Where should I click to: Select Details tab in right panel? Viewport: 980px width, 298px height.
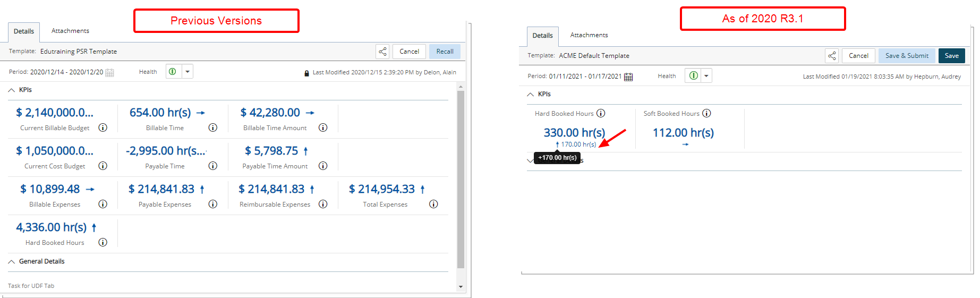point(542,36)
